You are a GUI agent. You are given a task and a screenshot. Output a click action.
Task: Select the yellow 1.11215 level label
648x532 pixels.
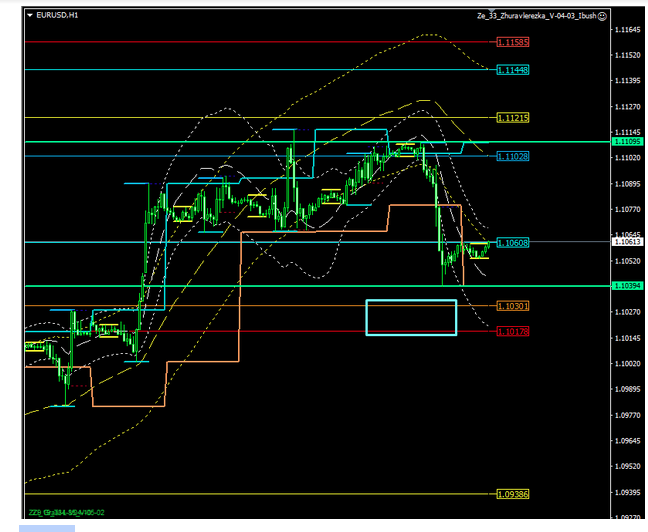click(x=512, y=118)
